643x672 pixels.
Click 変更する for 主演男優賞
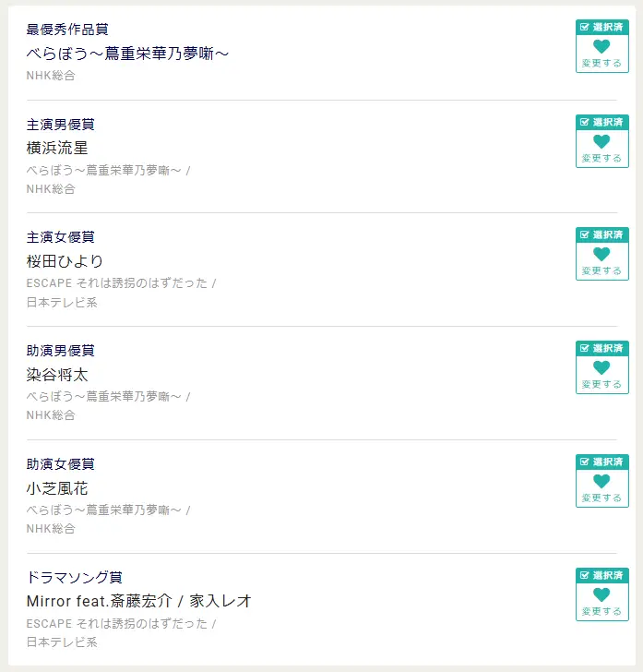pos(601,158)
